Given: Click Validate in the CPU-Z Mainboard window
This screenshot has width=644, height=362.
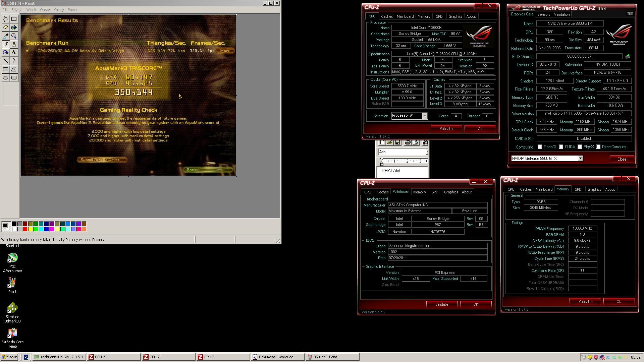Looking at the screenshot, I should point(442,304).
